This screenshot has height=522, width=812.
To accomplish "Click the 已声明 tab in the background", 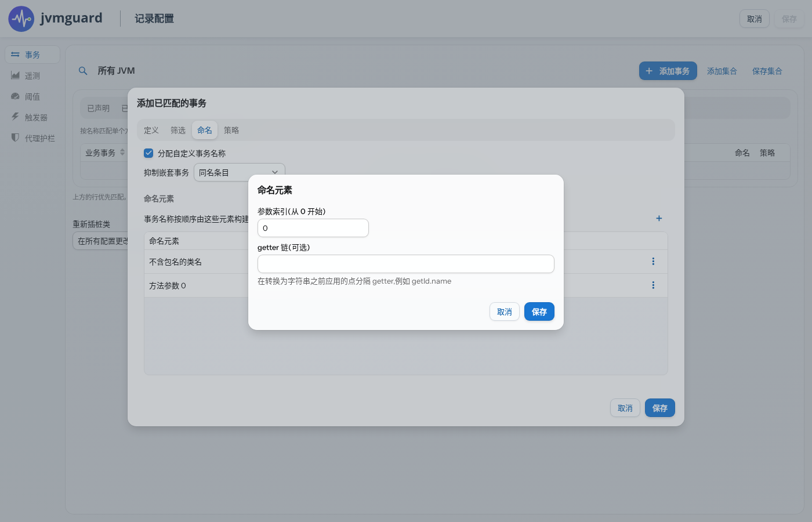I will (99, 108).
